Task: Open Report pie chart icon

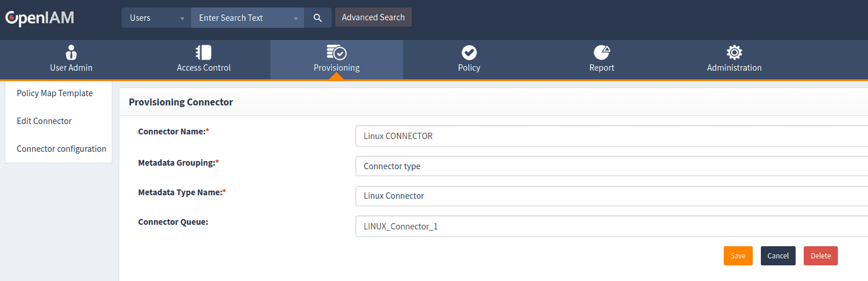Action: (602, 52)
